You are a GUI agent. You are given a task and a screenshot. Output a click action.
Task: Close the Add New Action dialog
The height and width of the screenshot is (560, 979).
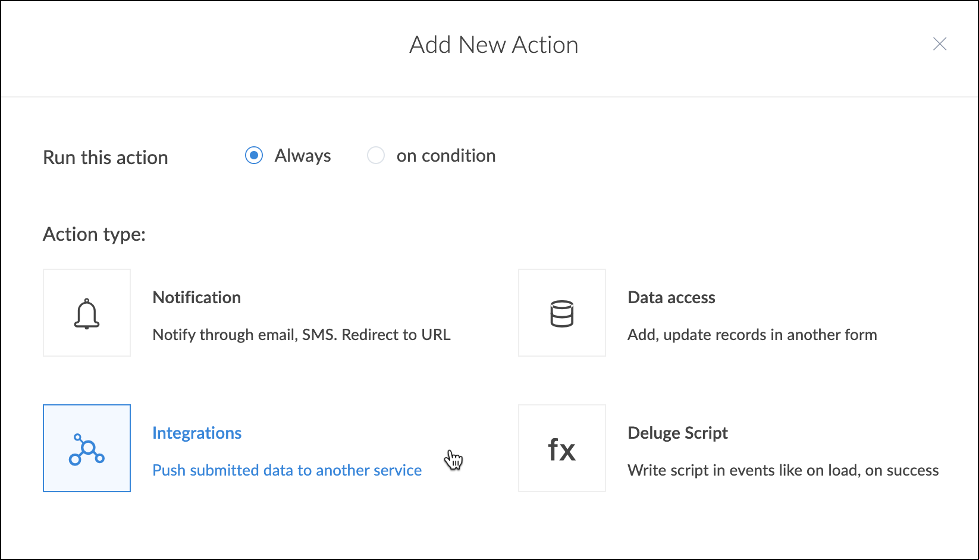940,44
